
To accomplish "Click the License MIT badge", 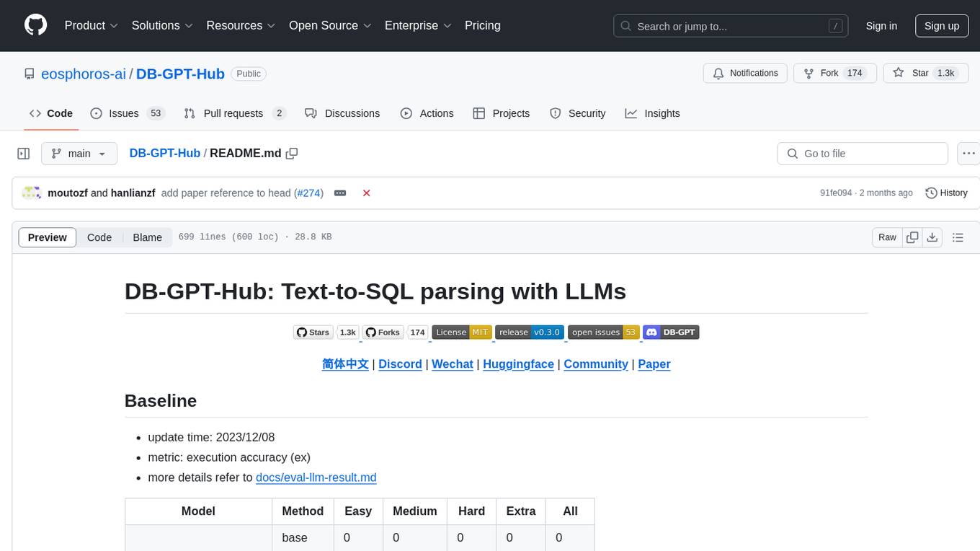I will 461,332.
